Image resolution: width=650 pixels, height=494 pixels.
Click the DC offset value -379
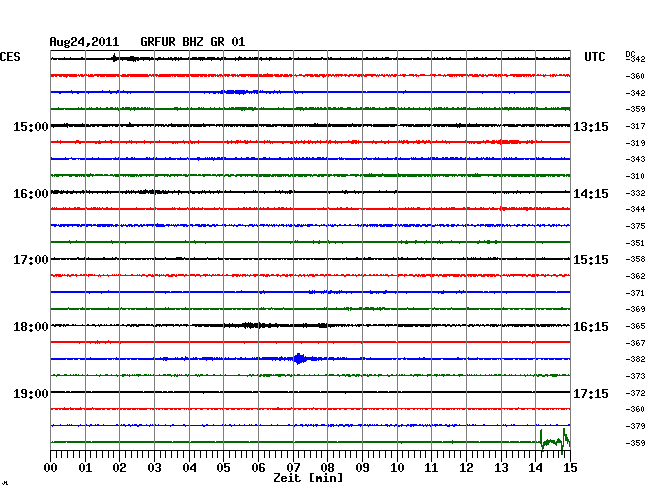click(635, 426)
